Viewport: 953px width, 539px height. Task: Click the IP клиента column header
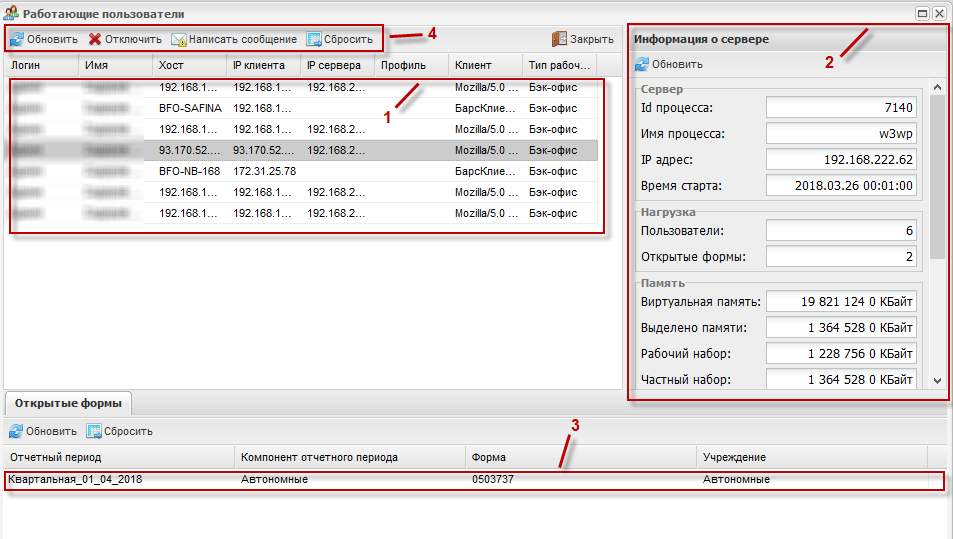(x=262, y=65)
